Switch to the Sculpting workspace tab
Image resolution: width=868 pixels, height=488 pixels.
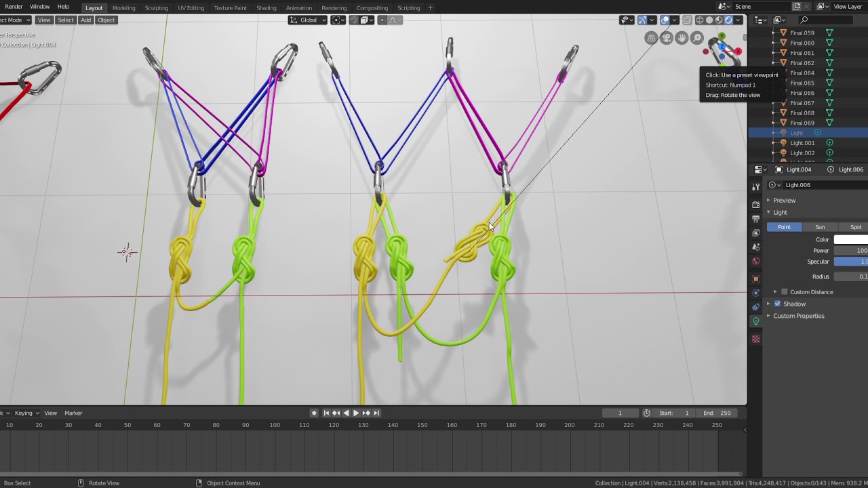[156, 7]
